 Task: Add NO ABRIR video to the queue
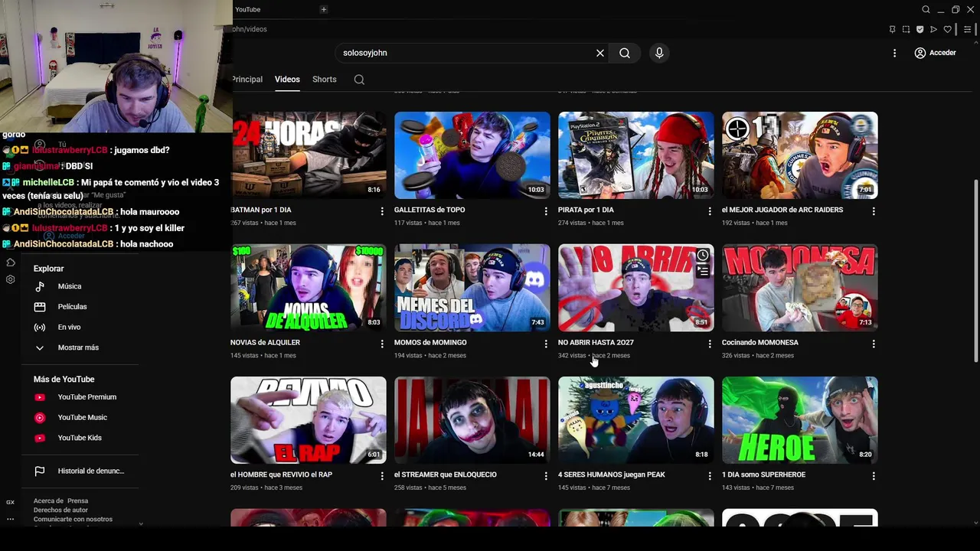pos(703,271)
